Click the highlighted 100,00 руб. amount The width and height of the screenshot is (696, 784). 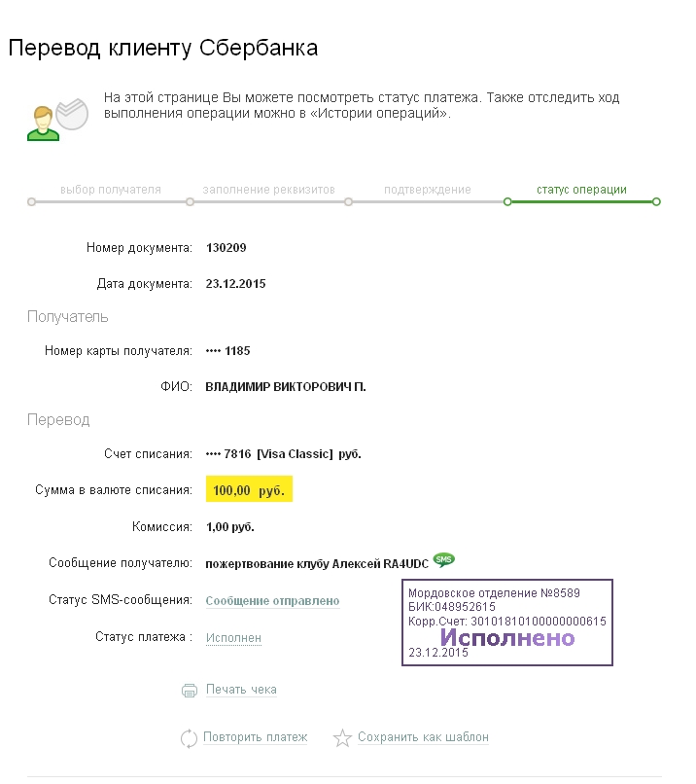point(250,491)
